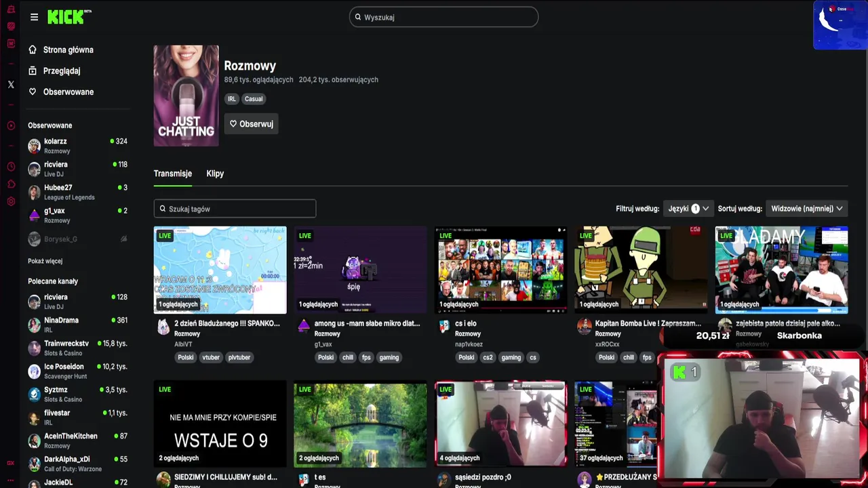Click the M icon in the browser sidebar
This screenshot has width=868, height=488.
click(x=11, y=43)
